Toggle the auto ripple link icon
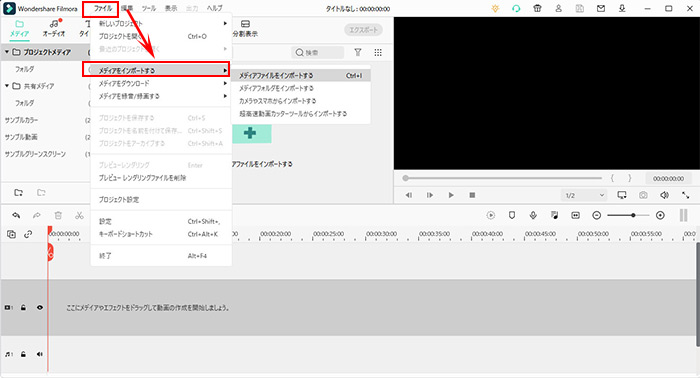 click(28, 234)
